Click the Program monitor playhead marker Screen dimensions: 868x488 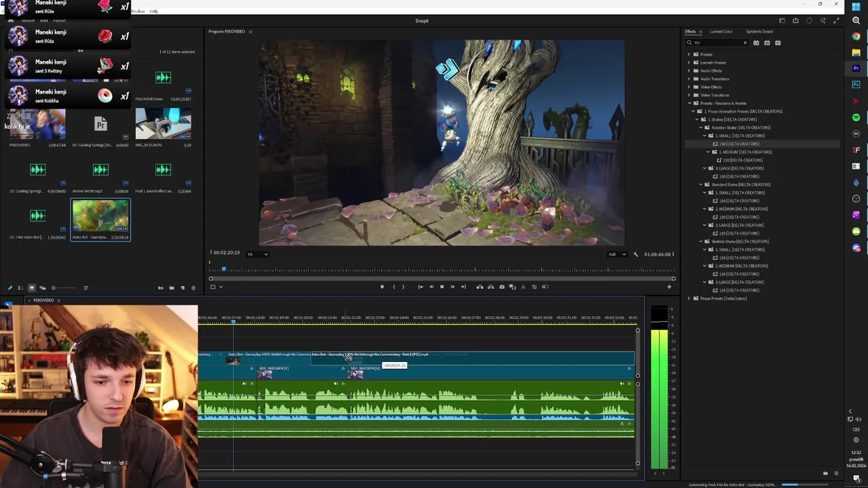point(224,268)
